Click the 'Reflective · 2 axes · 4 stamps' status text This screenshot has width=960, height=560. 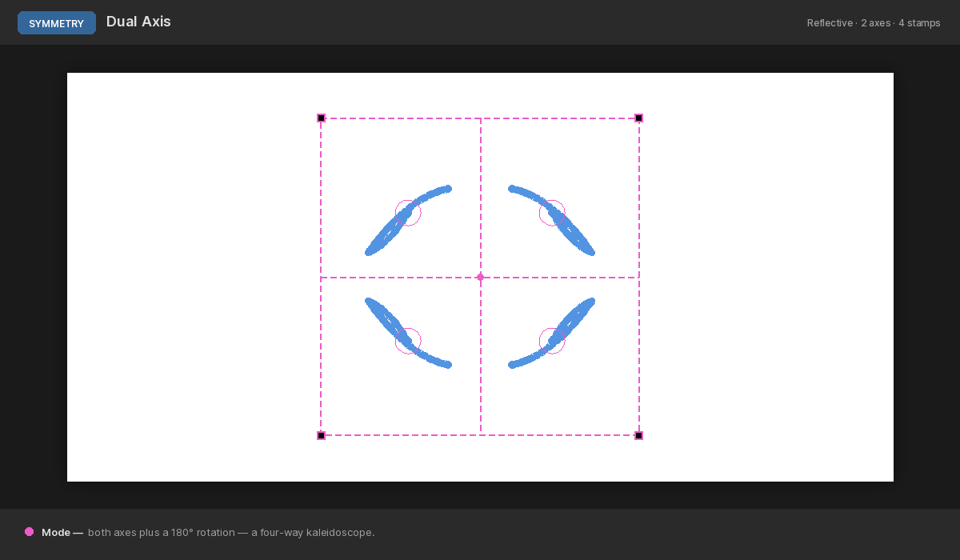click(874, 23)
